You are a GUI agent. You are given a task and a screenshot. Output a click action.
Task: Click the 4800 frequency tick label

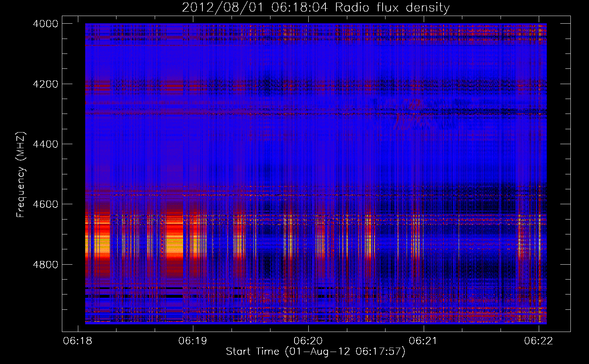[46, 264]
